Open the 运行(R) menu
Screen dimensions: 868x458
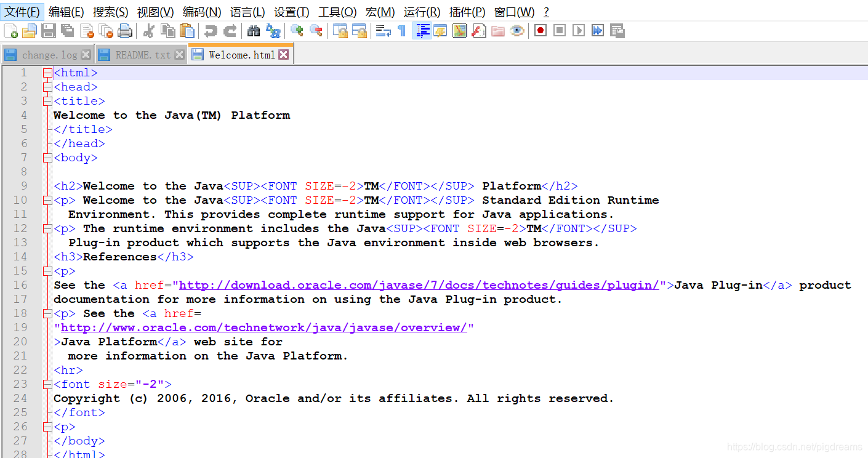point(422,12)
